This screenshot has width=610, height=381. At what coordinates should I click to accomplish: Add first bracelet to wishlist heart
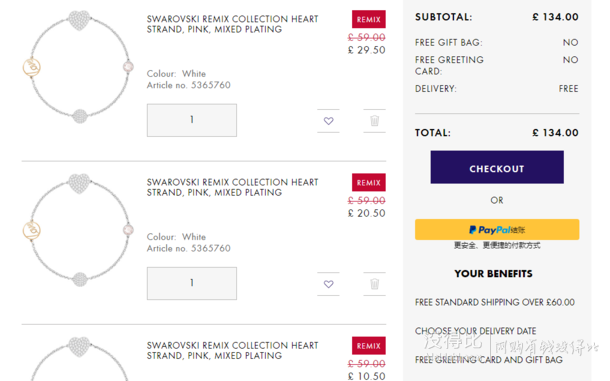328,121
